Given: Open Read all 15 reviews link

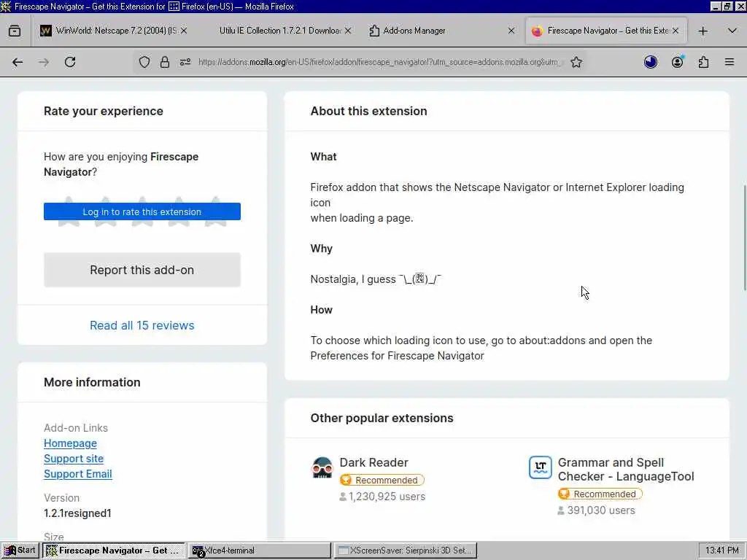Looking at the screenshot, I should point(142,325).
